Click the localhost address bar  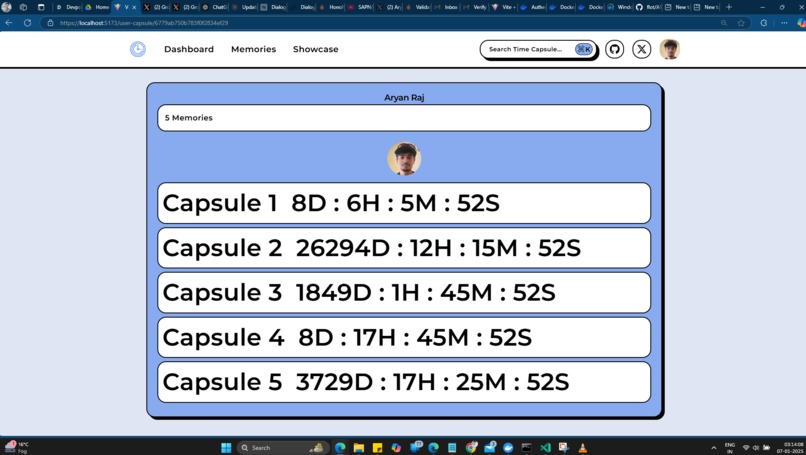click(x=380, y=23)
